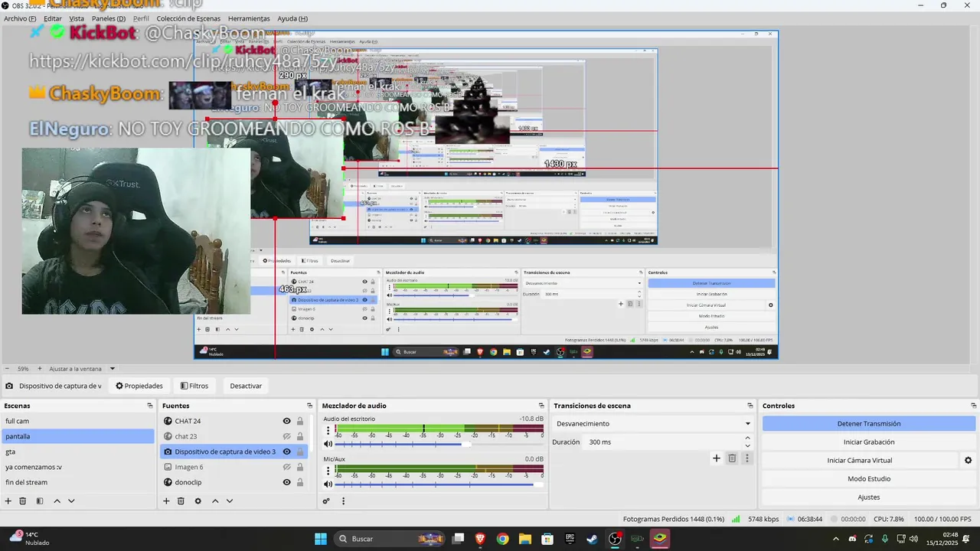Click Iniciar Grabación to start recording

click(x=869, y=442)
